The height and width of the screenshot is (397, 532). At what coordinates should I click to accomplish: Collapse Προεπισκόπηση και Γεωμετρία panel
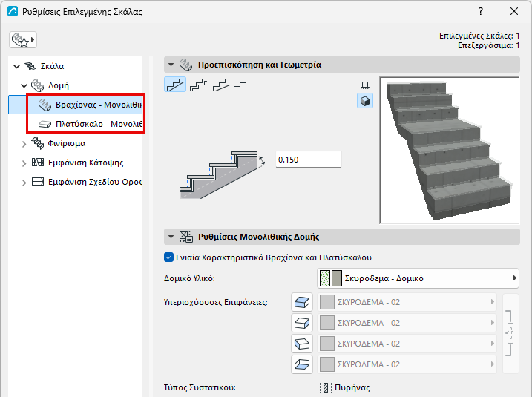[171, 65]
